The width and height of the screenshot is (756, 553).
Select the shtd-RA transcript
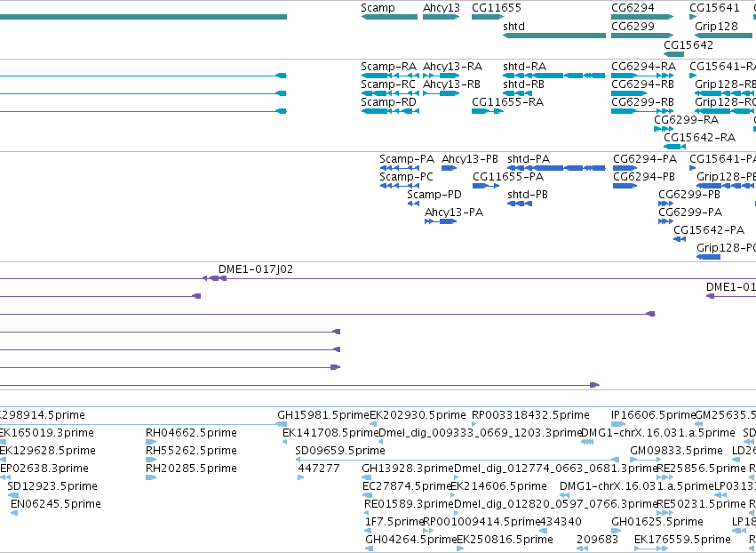[x=554, y=76]
